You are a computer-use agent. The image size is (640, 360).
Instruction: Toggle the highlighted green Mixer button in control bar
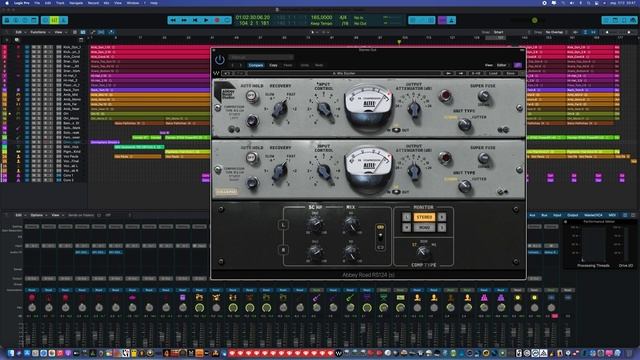click(54, 20)
